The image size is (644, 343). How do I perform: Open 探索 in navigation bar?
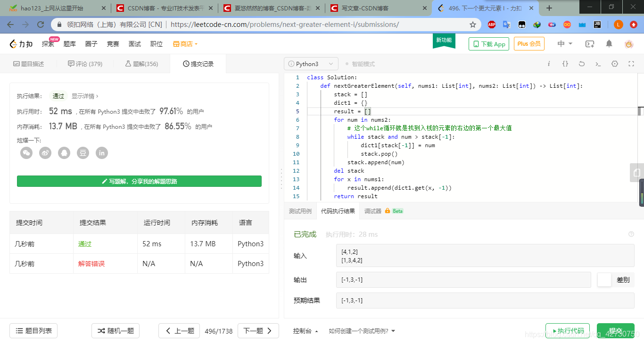(48, 44)
